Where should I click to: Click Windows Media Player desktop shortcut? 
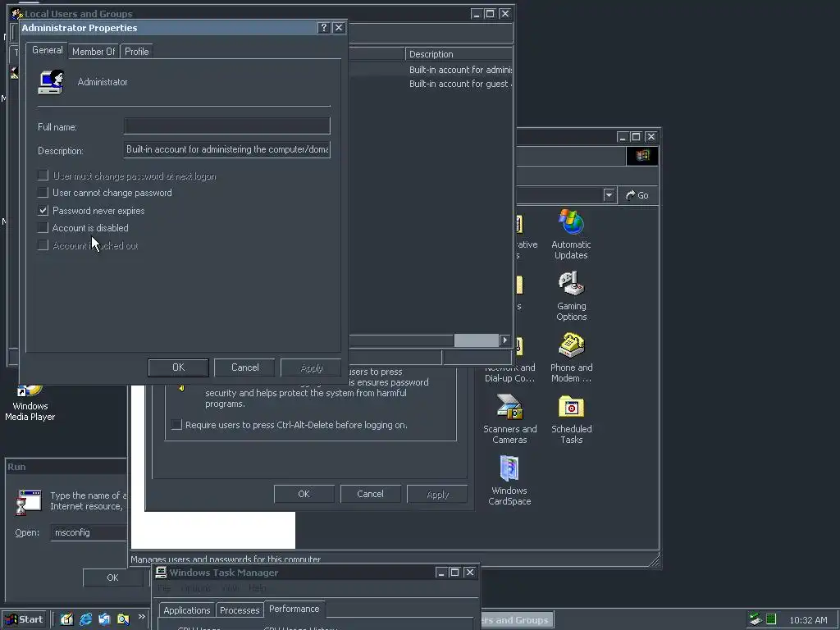pos(30,403)
